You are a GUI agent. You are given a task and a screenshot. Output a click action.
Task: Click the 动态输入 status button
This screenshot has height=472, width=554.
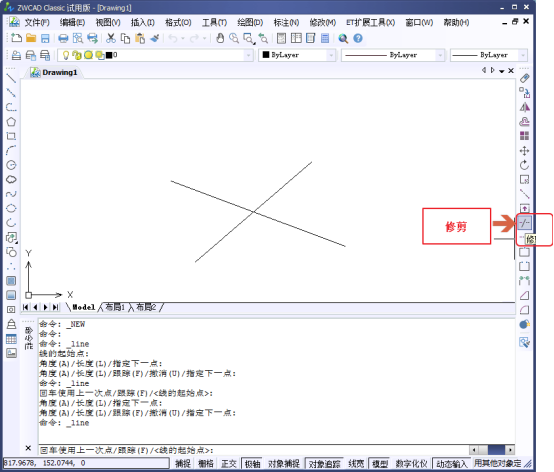pos(452,463)
